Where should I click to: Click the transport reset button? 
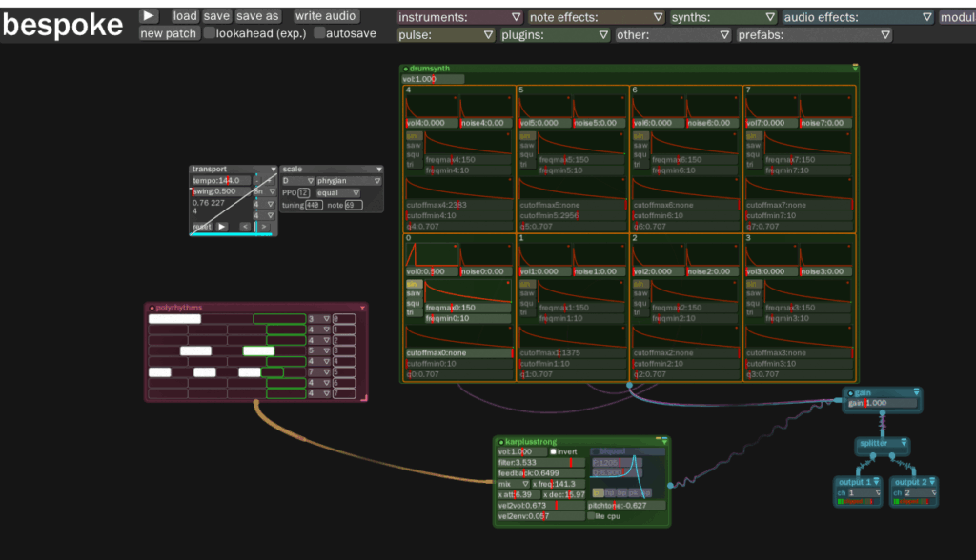coord(202,227)
